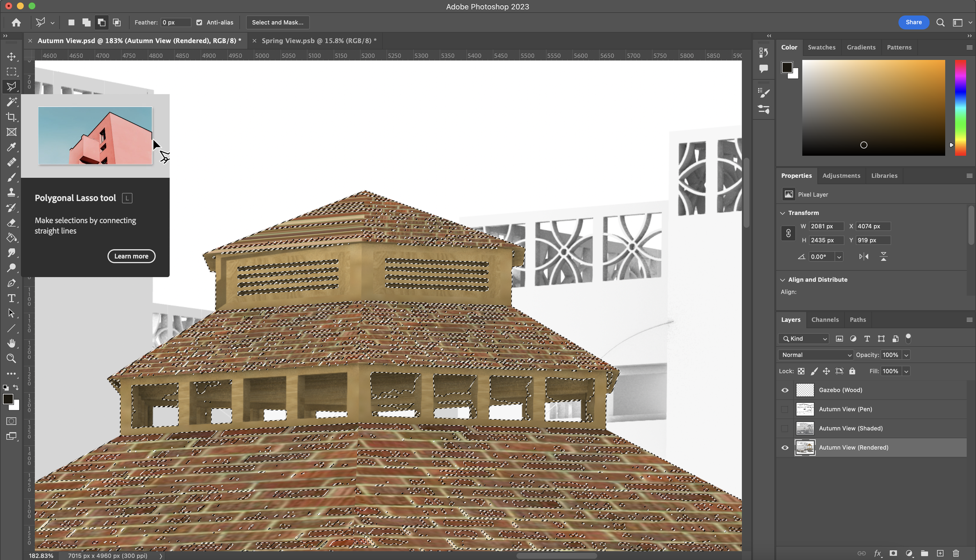Hide the Gazebo (Wood) layer

785,390
